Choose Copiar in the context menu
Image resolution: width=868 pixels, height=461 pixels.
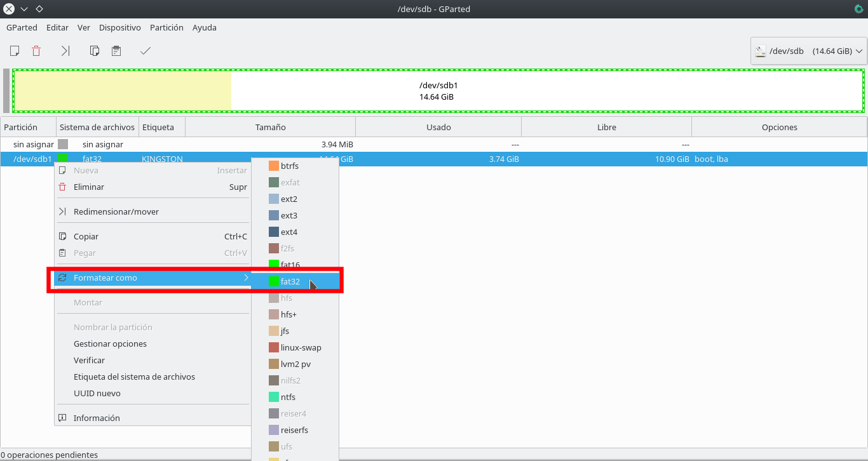click(x=153, y=236)
